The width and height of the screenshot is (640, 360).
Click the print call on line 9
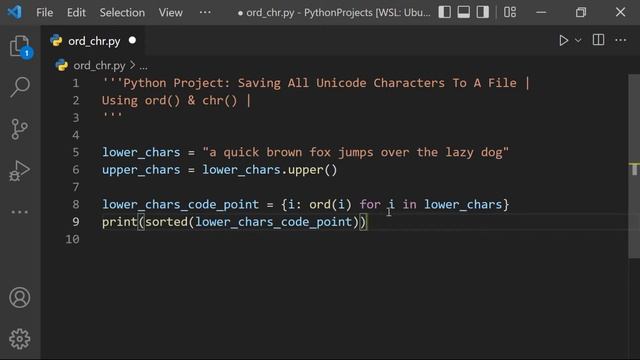120,222
